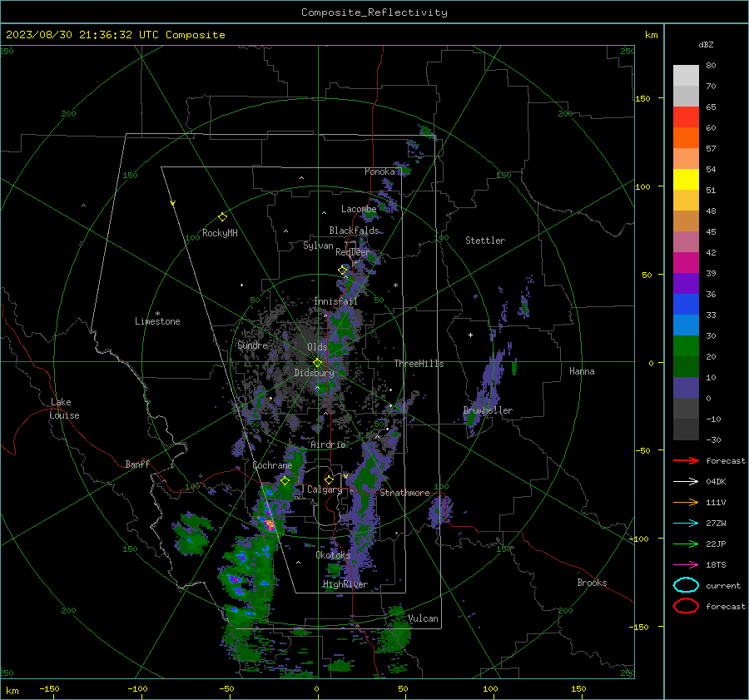Viewport: 749px width, 700px height.
Task: Click the orange 111V arrow in legend
Action: click(x=686, y=502)
